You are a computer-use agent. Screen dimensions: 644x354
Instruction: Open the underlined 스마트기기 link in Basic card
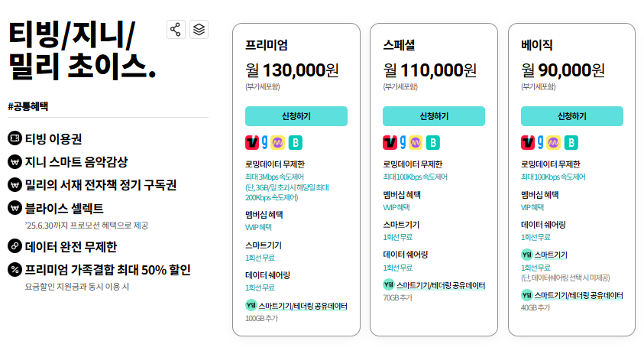551,255
